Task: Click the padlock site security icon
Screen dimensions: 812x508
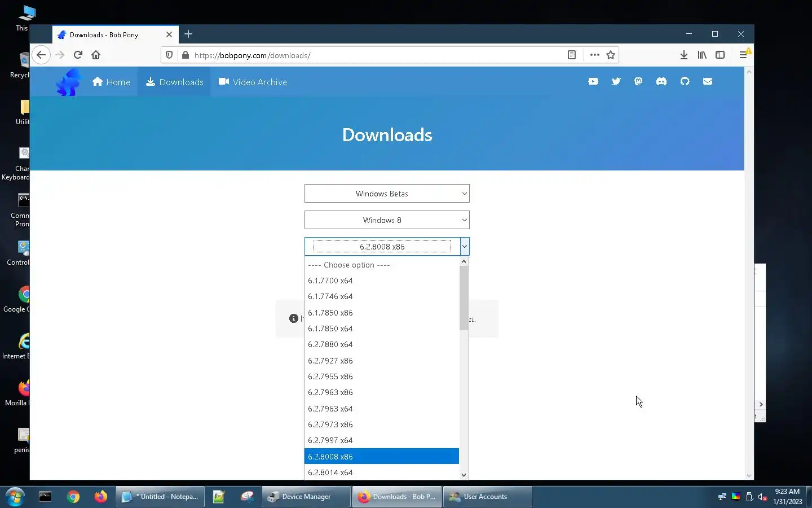Action: pyautogui.click(x=185, y=55)
